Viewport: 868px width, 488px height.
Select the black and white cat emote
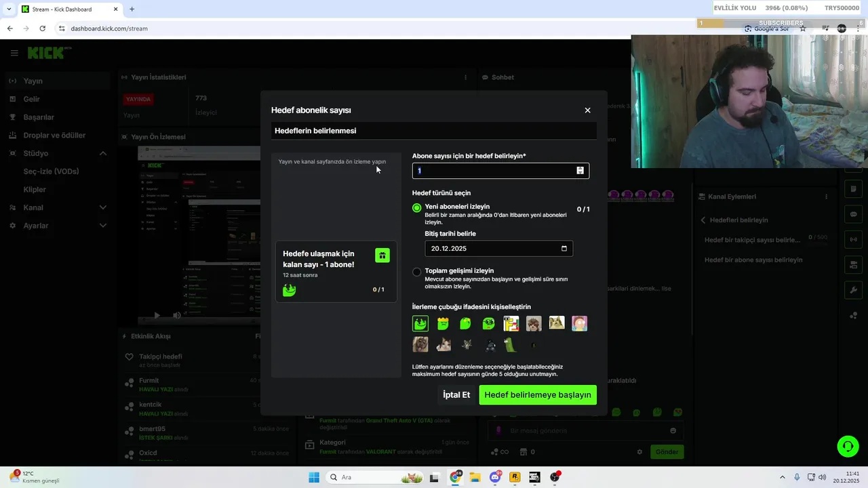(443, 345)
